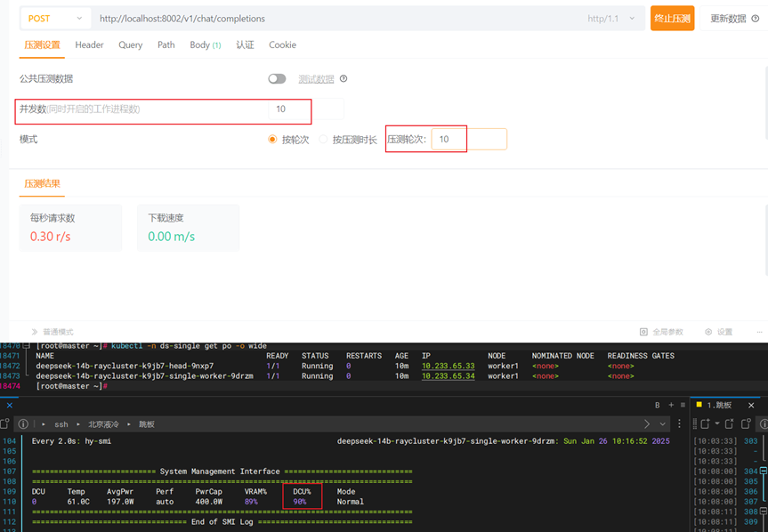This screenshot has height=532, width=768.
Task: Click the 更新数据 button
Action: tap(728, 19)
